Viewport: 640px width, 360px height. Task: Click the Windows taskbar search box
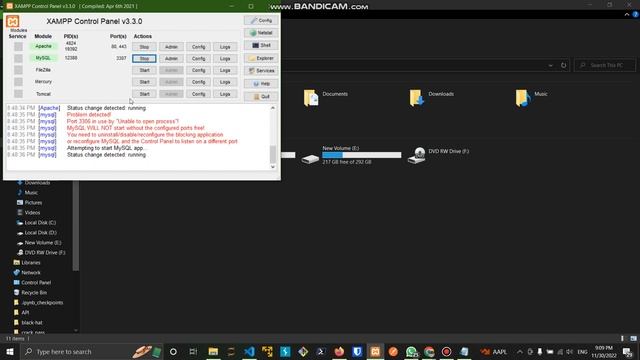92,351
